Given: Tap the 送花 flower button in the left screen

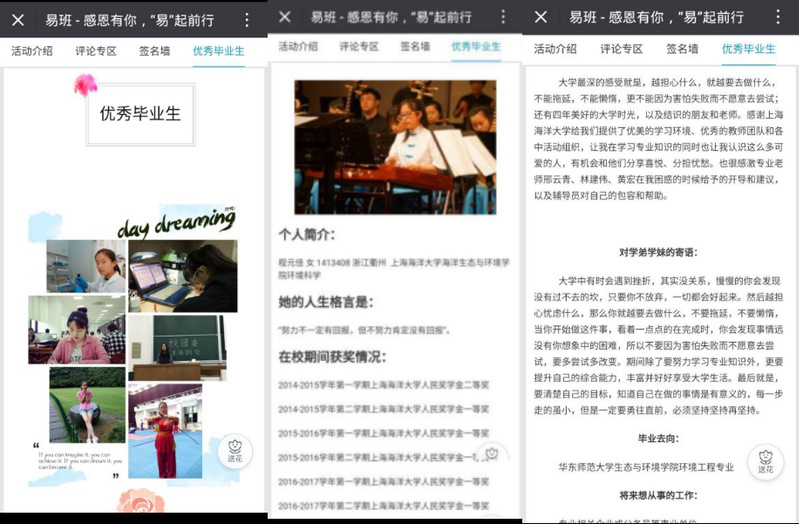Looking at the screenshot, I should point(235,452).
